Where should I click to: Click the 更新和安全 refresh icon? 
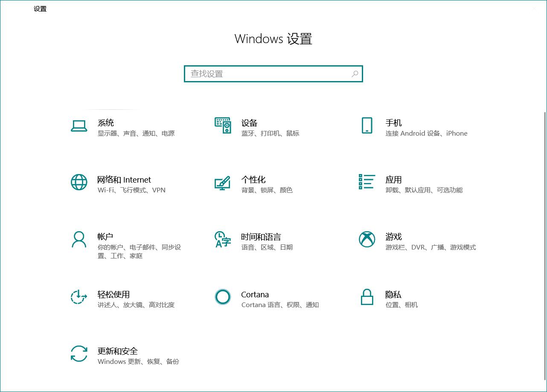[79, 354]
